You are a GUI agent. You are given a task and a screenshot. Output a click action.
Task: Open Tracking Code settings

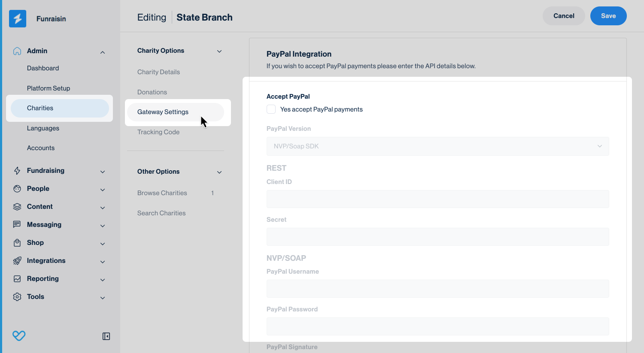tap(158, 132)
